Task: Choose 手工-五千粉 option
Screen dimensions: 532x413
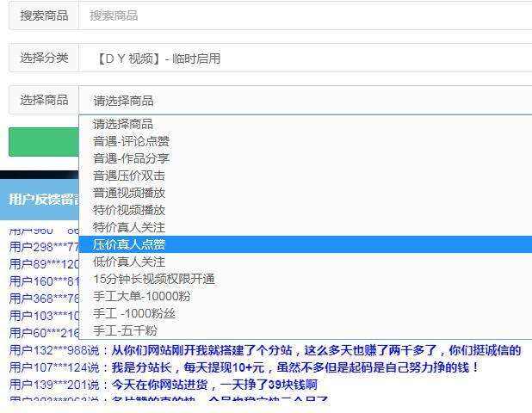Action: (x=126, y=330)
